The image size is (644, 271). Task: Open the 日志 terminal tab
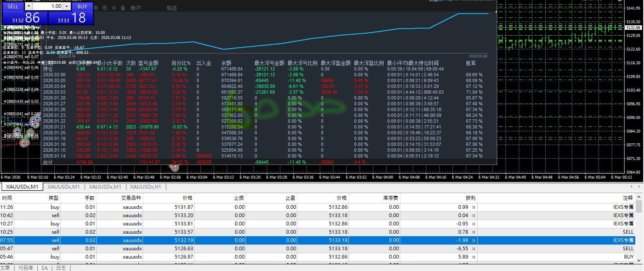click(61, 268)
